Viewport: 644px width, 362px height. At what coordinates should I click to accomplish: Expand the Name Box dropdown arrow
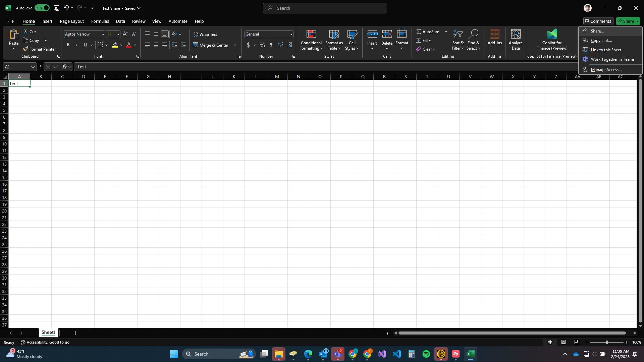click(33, 67)
